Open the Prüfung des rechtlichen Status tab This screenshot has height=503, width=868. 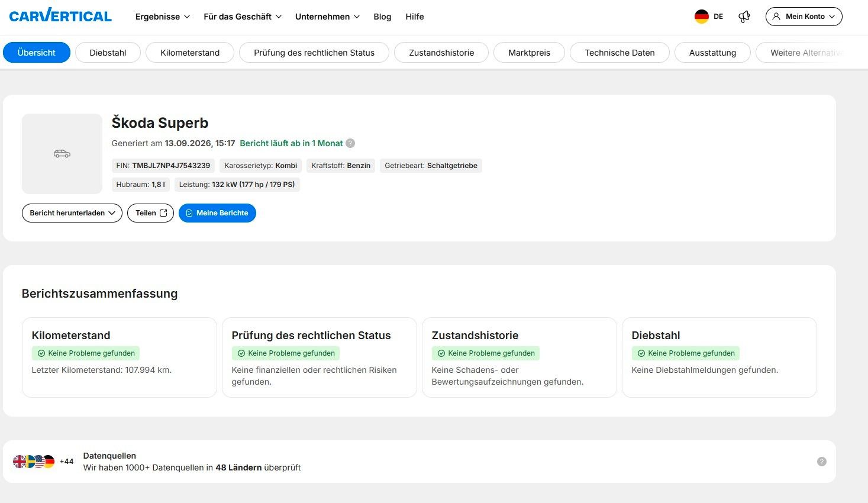(314, 53)
